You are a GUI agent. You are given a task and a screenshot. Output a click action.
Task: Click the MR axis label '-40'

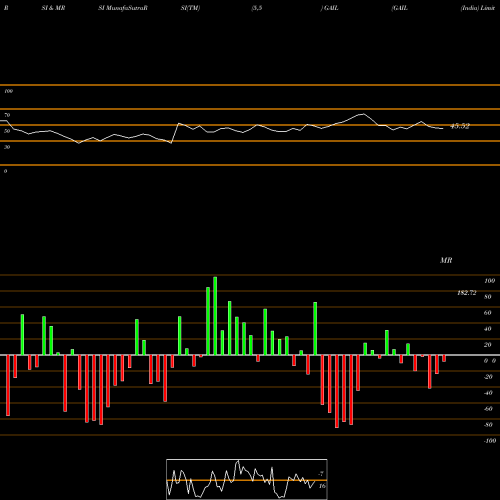[x=488, y=393]
